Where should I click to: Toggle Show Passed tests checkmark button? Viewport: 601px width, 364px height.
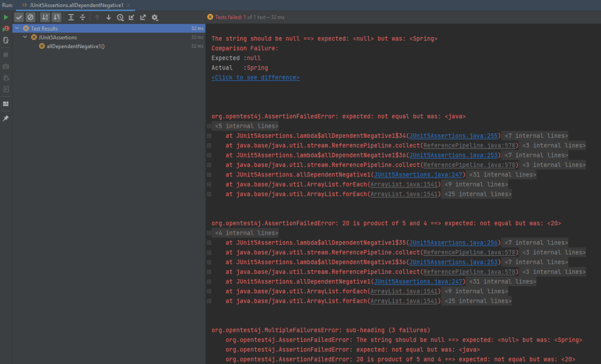19,17
